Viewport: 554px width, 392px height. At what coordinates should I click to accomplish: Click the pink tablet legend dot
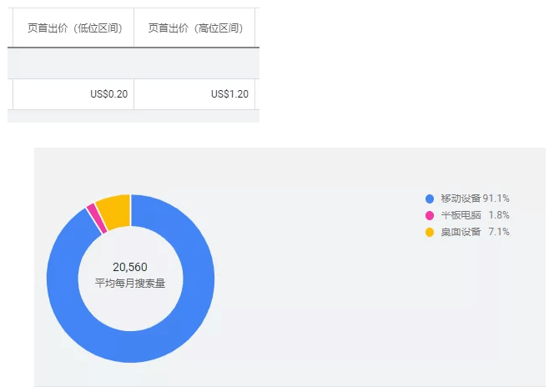tap(430, 215)
